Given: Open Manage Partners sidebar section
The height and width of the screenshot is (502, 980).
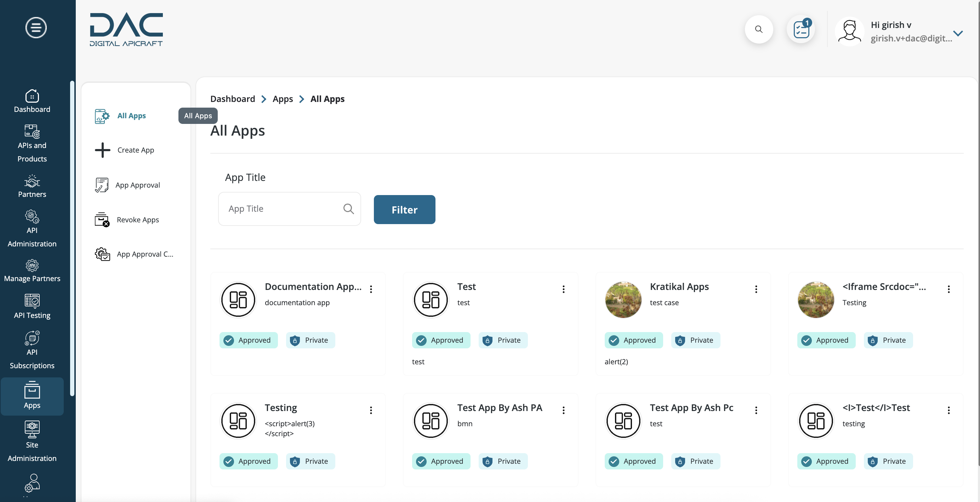Looking at the screenshot, I should (32, 270).
